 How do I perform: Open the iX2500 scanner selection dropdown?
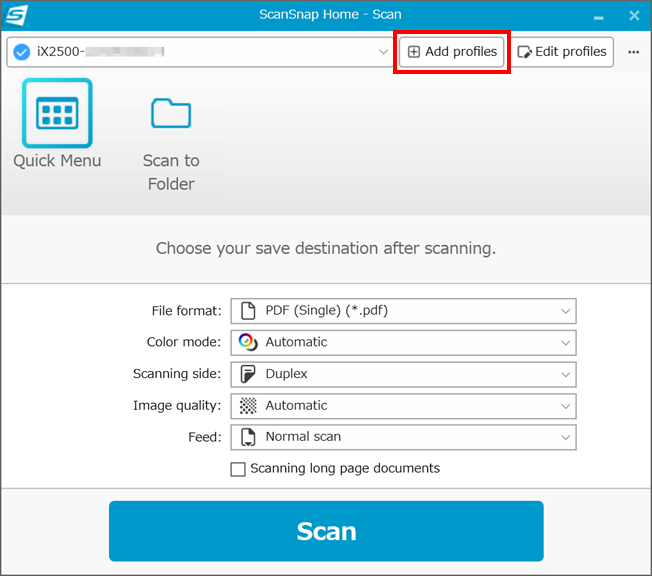coord(199,52)
